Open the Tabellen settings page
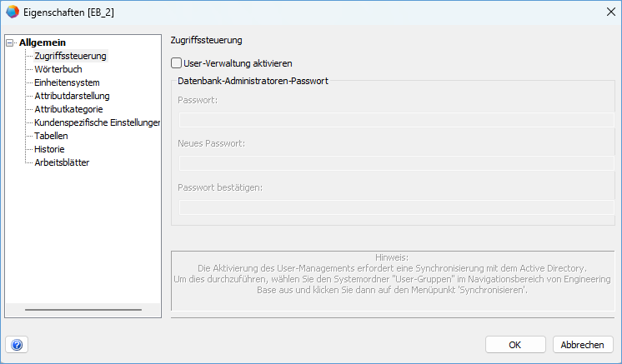The width and height of the screenshot is (622, 364). click(x=51, y=136)
